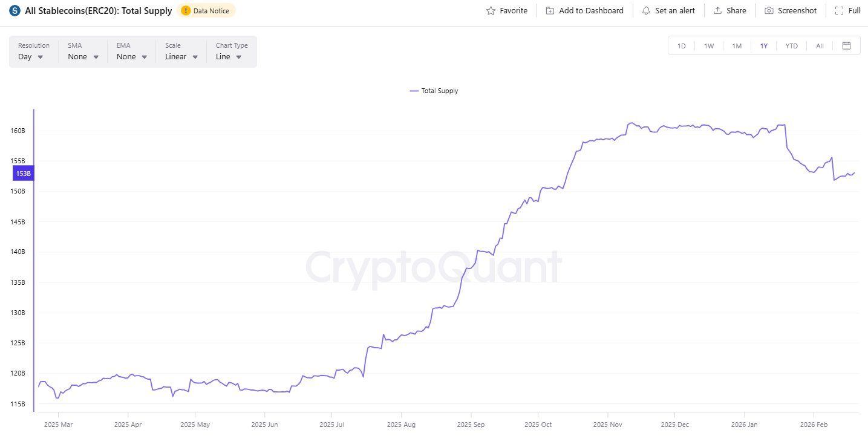Open the calendar date picker icon
Viewport: 868px width, 436px height.
[846, 46]
